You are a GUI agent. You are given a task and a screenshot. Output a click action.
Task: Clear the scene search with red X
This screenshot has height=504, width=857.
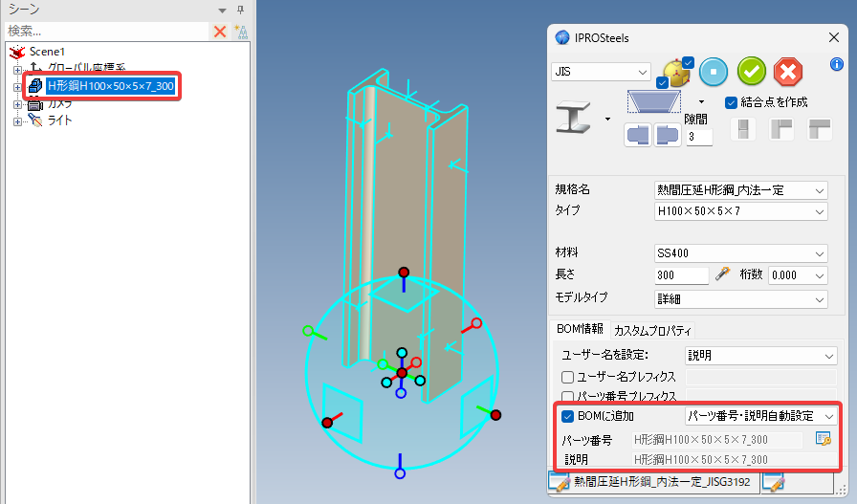click(220, 32)
